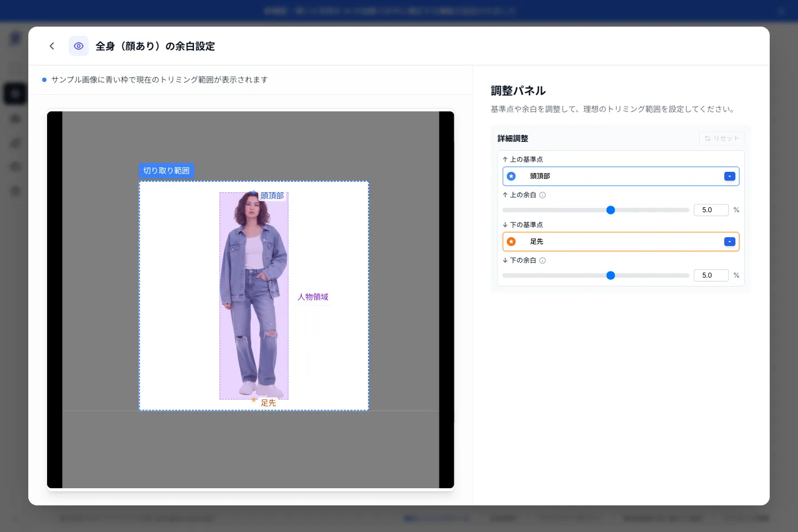Open the 上の基準点 dropdown showing 頭頂部
The image size is (798, 532).
[621, 176]
